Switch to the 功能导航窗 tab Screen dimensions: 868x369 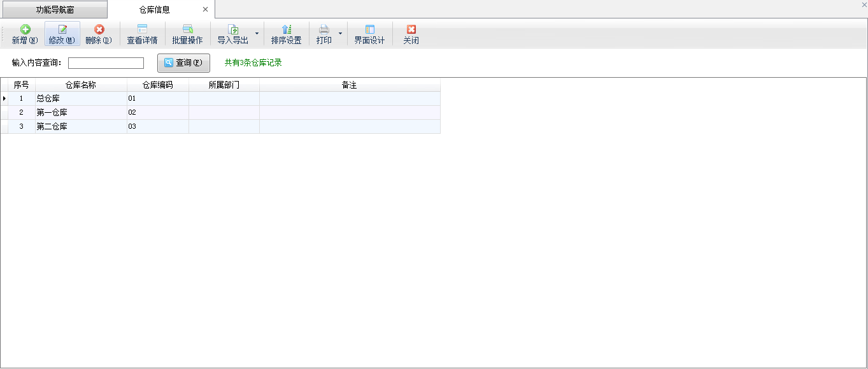[x=55, y=10]
